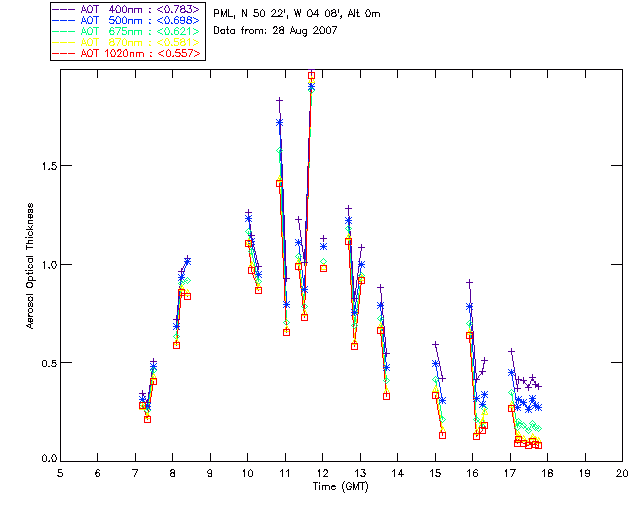Viewport: 640px width, 512px height.
Task: Click the y-axis tick label 1.5
Action: click(46, 166)
